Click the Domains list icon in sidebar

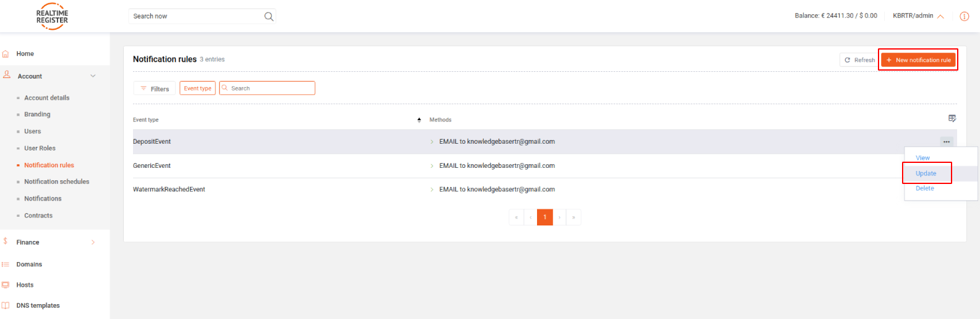(x=6, y=264)
